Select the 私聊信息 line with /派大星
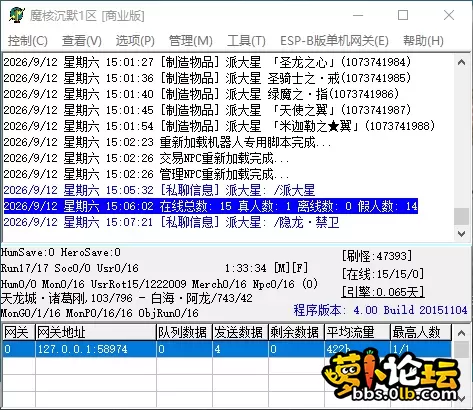Viewport: 473px width, 410px height. point(159,190)
